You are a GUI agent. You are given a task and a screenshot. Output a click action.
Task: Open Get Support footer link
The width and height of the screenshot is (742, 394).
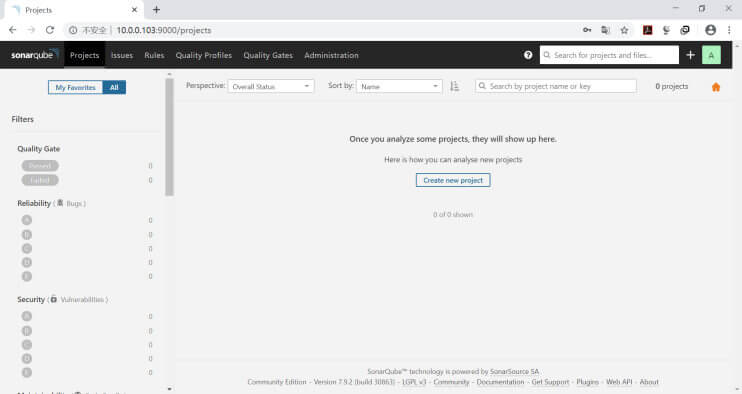[550, 382]
